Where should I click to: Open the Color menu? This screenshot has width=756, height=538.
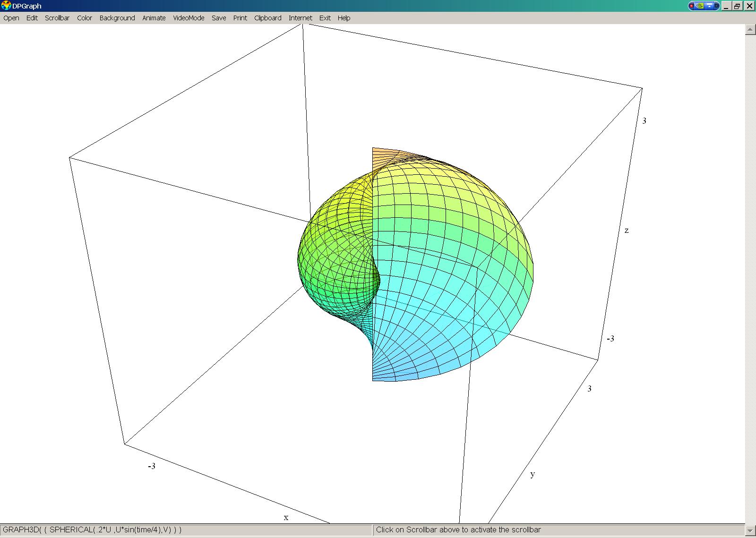click(85, 18)
